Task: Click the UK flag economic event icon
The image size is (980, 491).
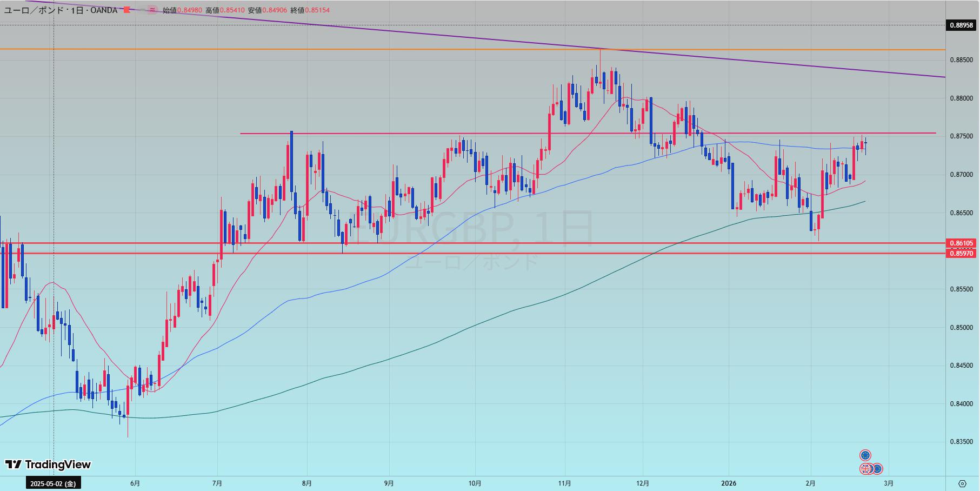Action: [866, 469]
